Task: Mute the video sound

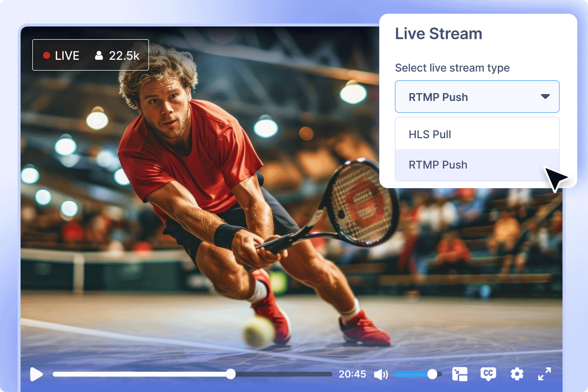Action: point(381,374)
